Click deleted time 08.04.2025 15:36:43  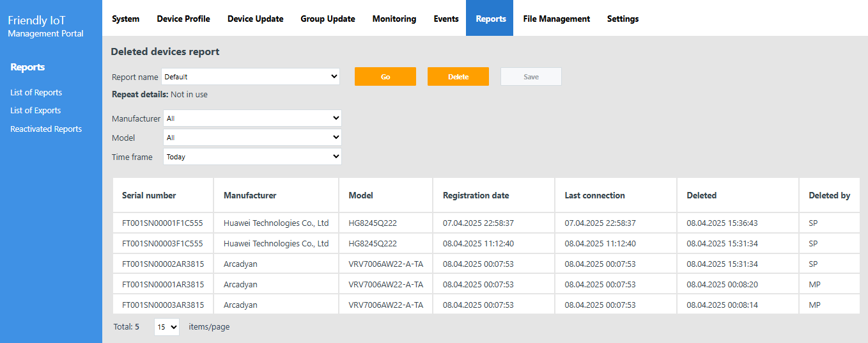click(x=722, y=223)
